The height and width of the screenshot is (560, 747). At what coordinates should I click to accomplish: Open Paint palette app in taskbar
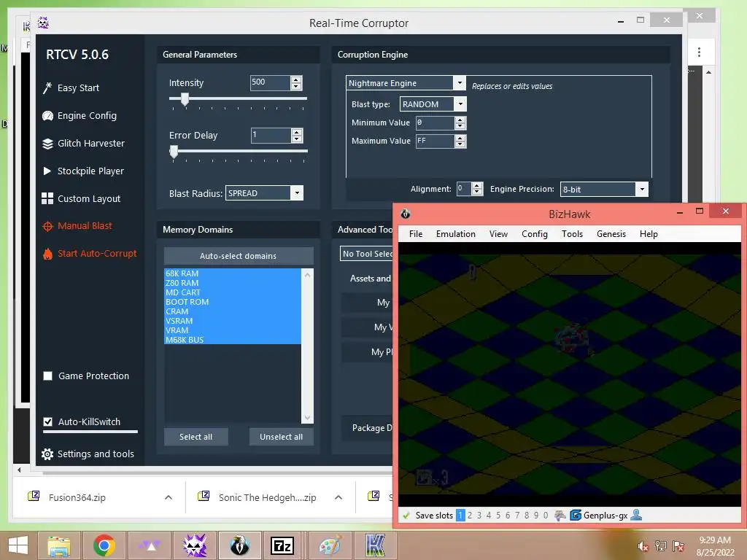point(330,545)
